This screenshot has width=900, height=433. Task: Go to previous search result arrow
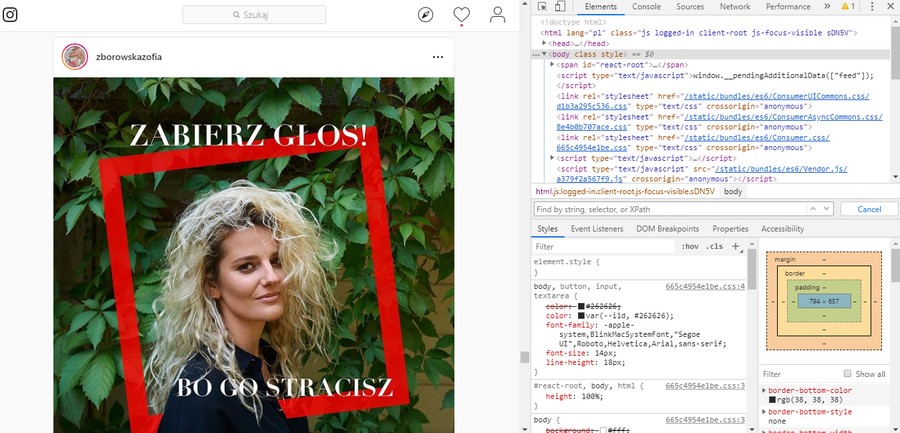pyautogui.click(x=812, y=209)
